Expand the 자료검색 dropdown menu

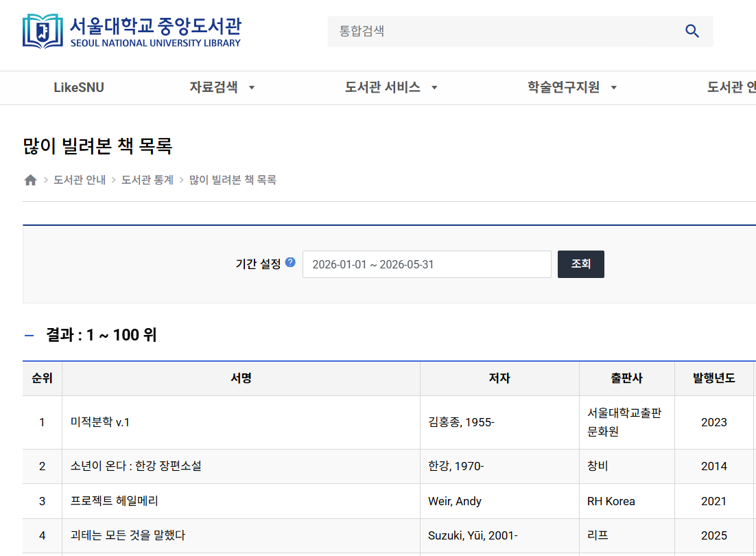click(222, 87)
